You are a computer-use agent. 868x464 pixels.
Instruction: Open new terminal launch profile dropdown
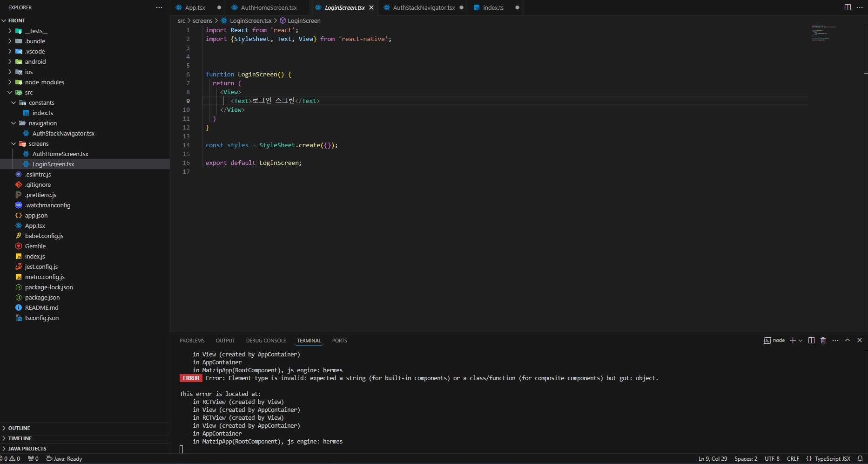801,341
